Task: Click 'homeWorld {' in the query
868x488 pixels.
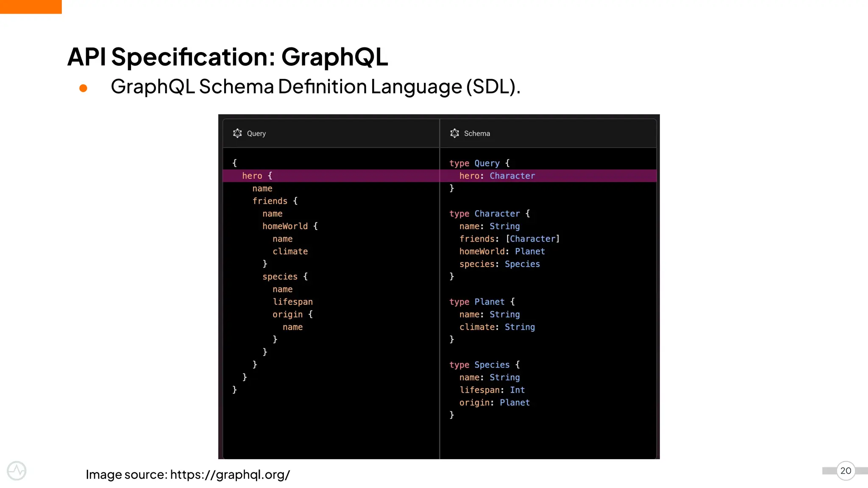Action: [290, 226]
